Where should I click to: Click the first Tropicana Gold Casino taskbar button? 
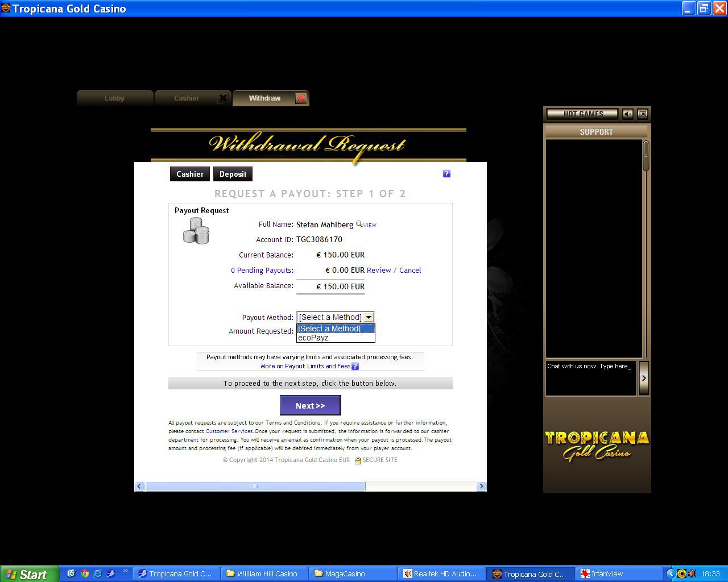(176, 574)
